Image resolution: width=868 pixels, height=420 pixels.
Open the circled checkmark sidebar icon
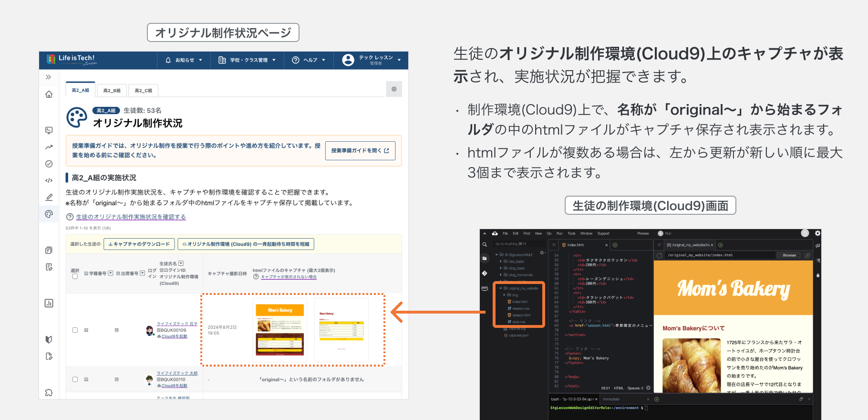tap(49, 164)
